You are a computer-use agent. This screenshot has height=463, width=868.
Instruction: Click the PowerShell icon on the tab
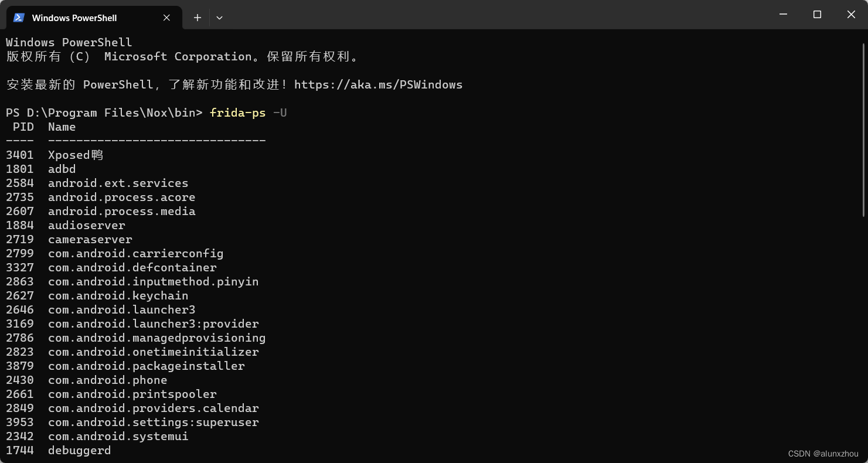pyautogui.click(x=18, y=18)
